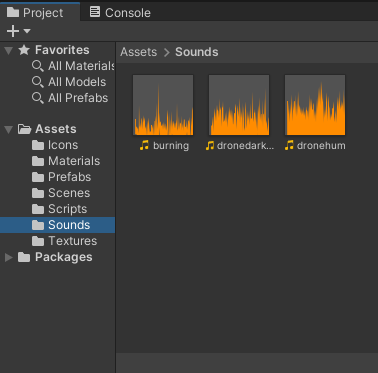Click the dronehum file name label

[321, 146]
